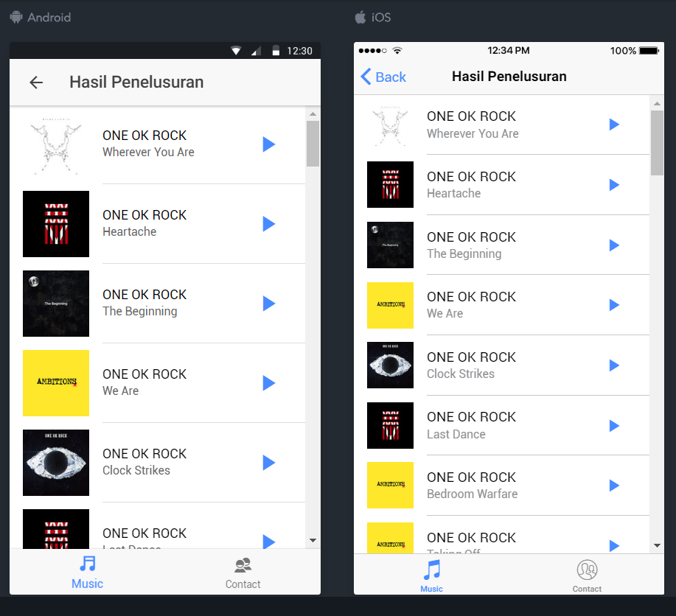Viewport: 676px width, 616px height.
Task: Select 'The Beginning' title in iOS list
Action: (464, 254)
